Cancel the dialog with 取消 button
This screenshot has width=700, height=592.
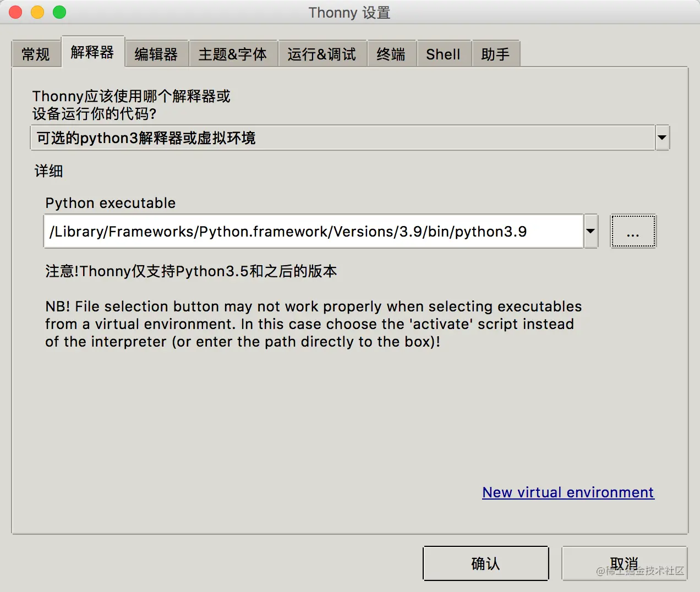click(x=624, y=563)
